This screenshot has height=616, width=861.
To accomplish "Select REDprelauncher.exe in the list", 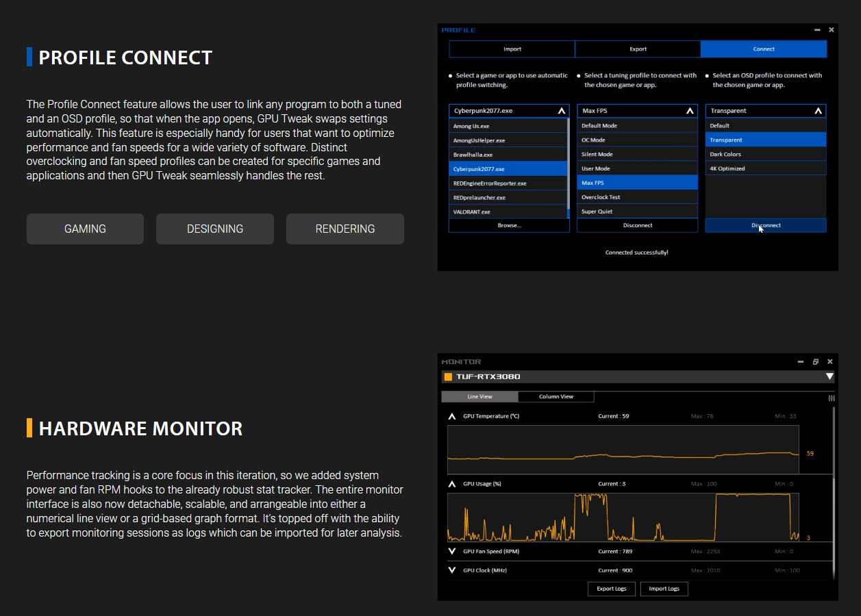I will point(508,198).
